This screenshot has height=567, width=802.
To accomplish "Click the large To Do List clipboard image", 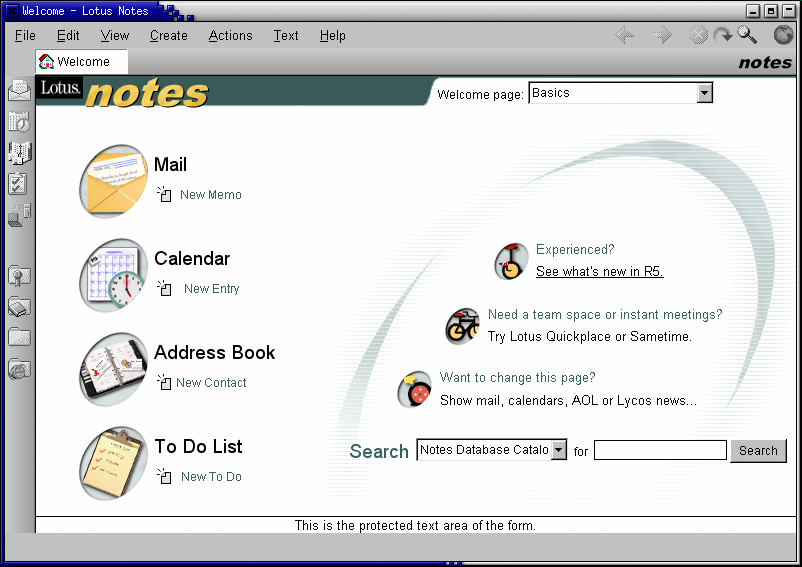I will (x=113, y=463).
